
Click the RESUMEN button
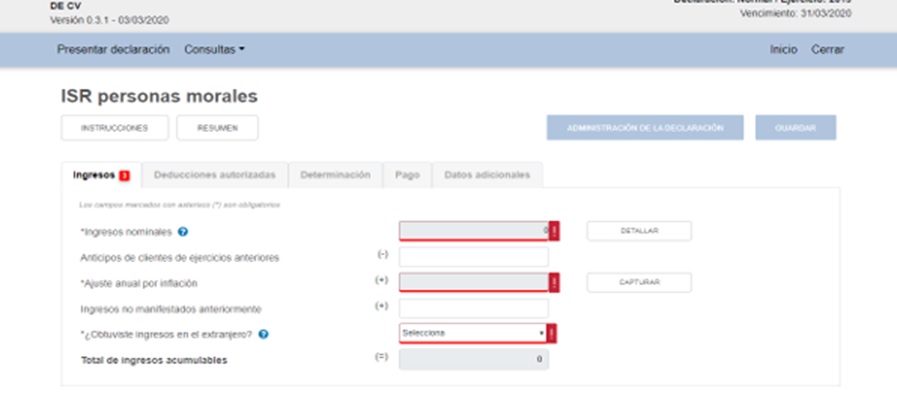(217, 128)
